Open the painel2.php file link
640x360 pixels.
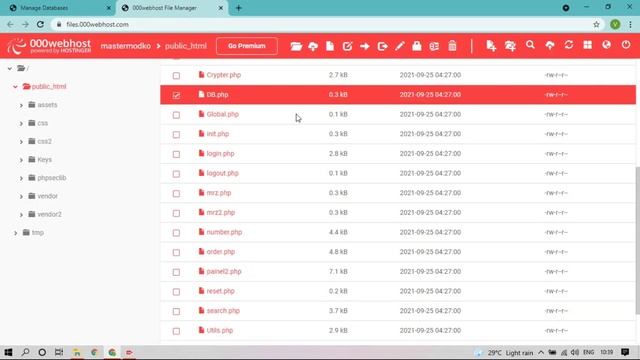[x=224, y=271]
